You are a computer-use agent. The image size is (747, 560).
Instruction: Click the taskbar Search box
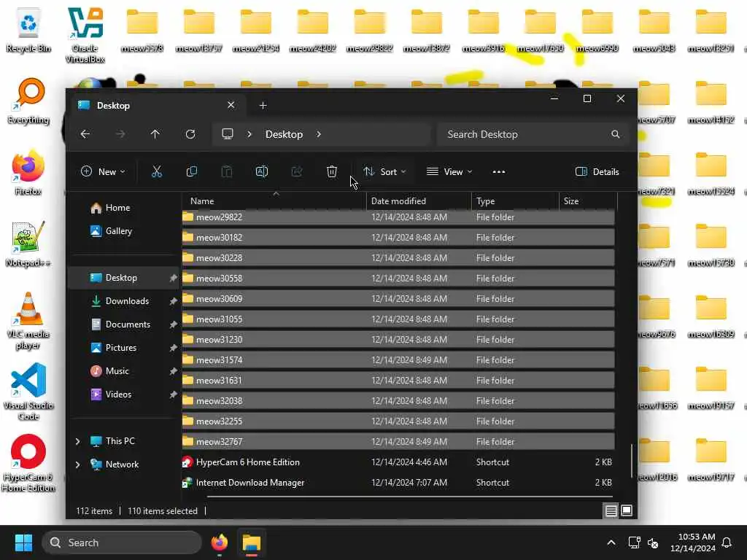(x=122, y=542)
